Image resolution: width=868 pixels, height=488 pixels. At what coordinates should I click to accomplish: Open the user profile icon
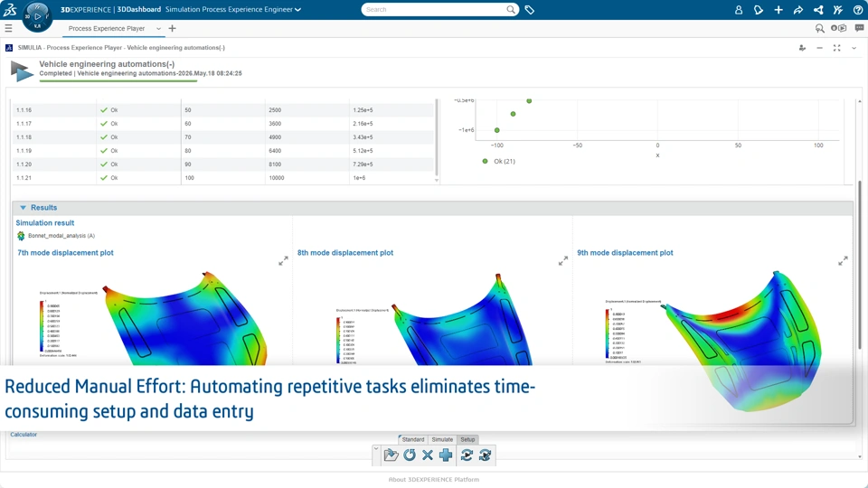click(x=739, y=10)
